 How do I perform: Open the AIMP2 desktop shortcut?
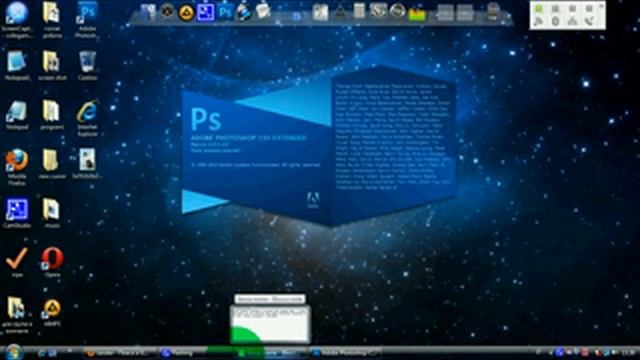[52, 312]
